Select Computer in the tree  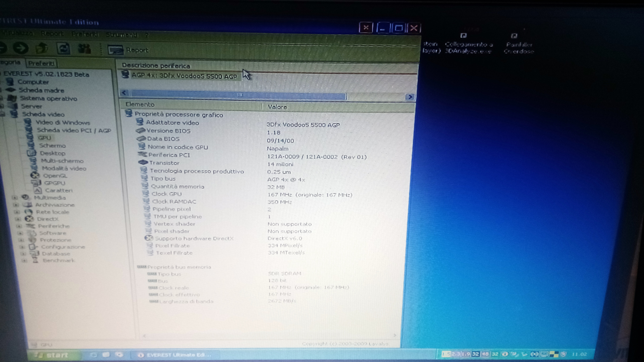coord(33,82)
